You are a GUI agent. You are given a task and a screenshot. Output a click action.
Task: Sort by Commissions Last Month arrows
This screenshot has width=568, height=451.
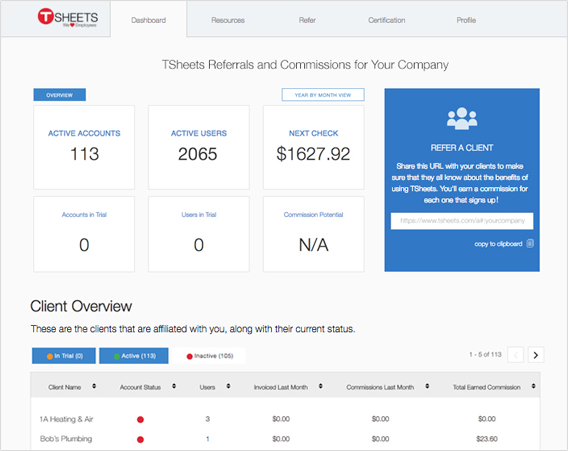(x=427, y=386)
